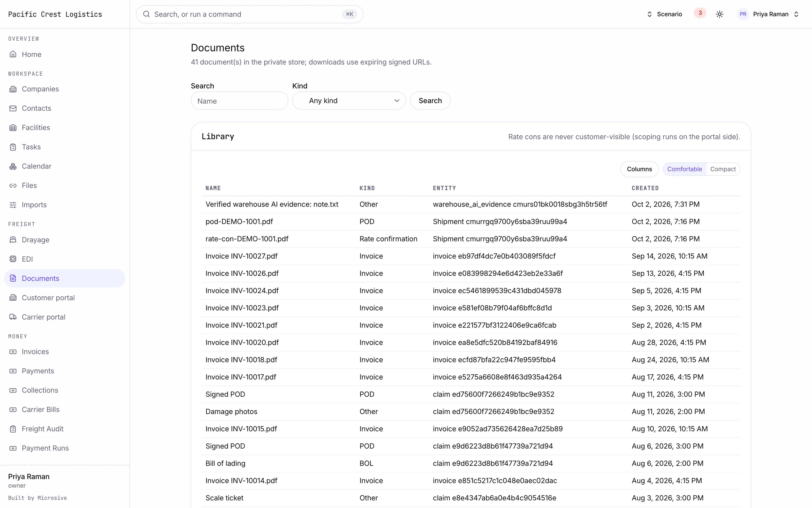
Task: Select Documents in the sidebar
Action: pos(64,279)
